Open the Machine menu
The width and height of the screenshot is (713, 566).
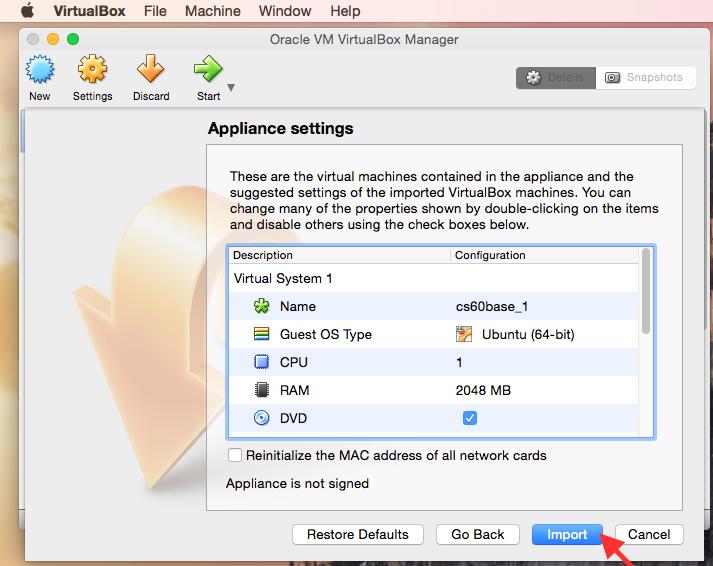click(213, 10)
